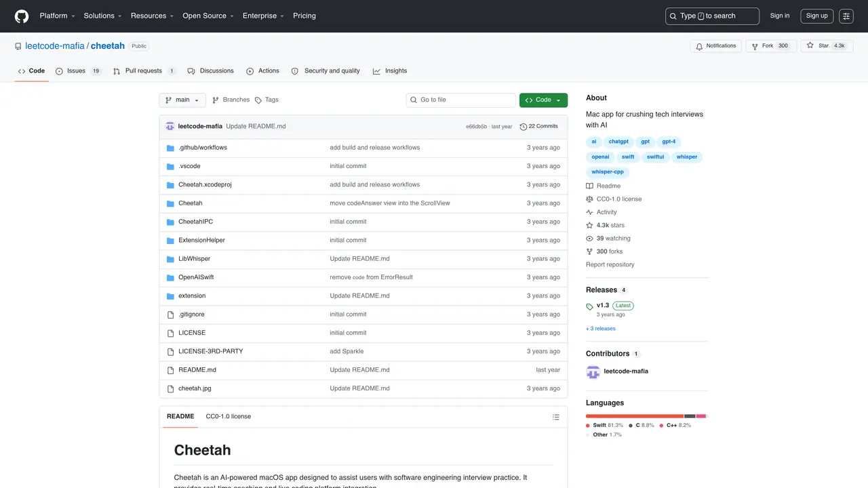868x488 pixels.
Task: Click the Activity pulse icon
Action: coord(589,212)
